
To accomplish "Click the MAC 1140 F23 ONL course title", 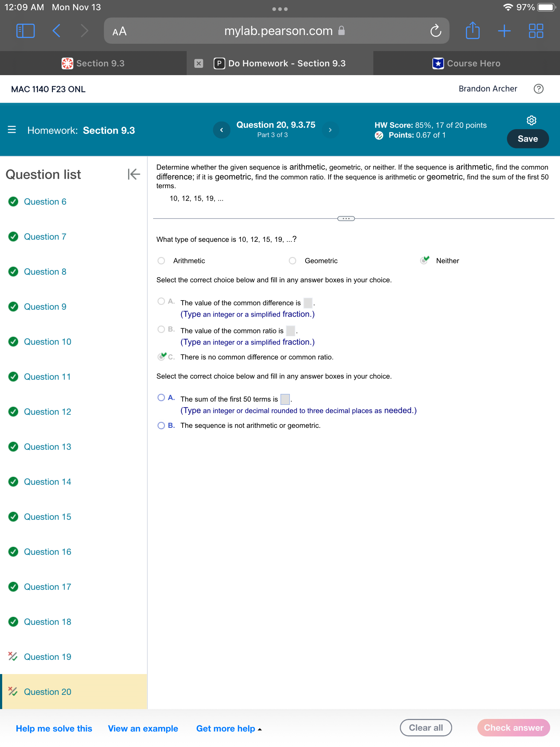I will [48, 89].
